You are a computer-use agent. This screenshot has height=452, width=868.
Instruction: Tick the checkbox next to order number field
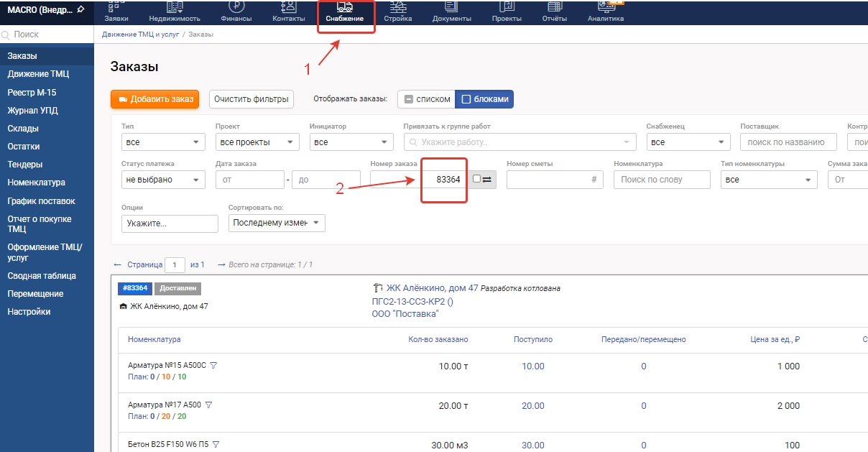click(477, 180)
